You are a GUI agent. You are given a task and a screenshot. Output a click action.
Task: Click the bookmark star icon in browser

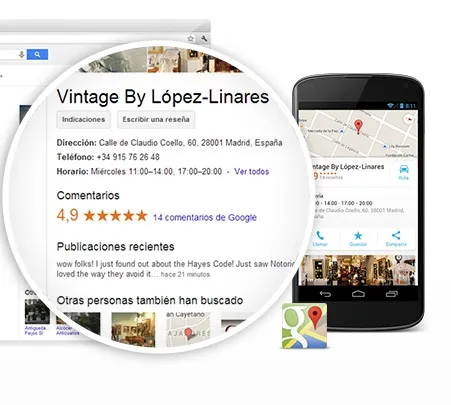pos(191,39)
